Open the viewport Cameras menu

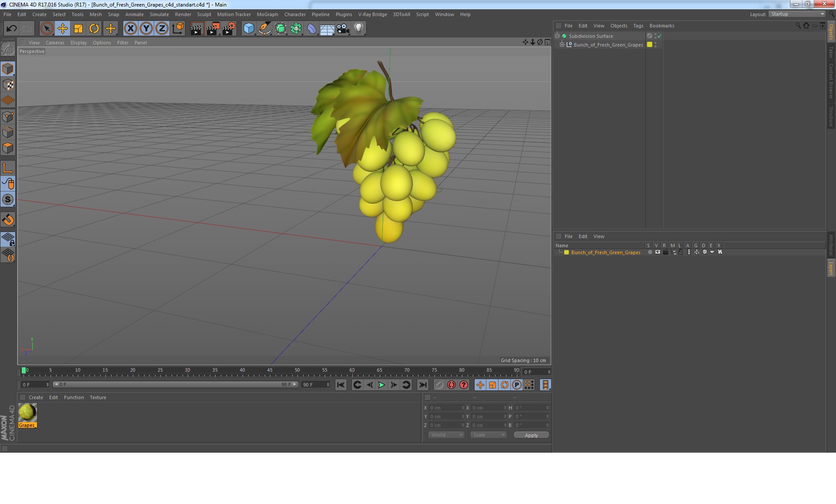point(55,43)
